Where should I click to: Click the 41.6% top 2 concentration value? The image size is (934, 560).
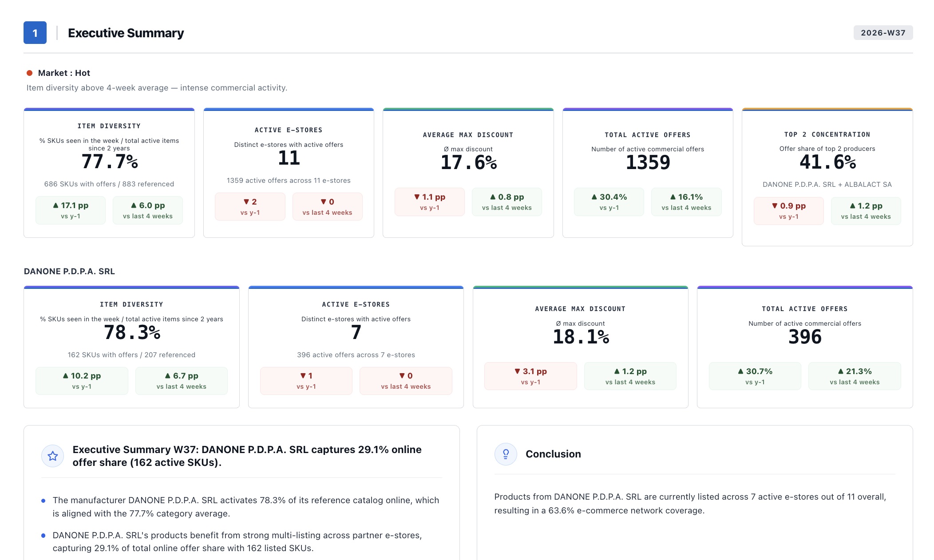click(x=827, y=162)
